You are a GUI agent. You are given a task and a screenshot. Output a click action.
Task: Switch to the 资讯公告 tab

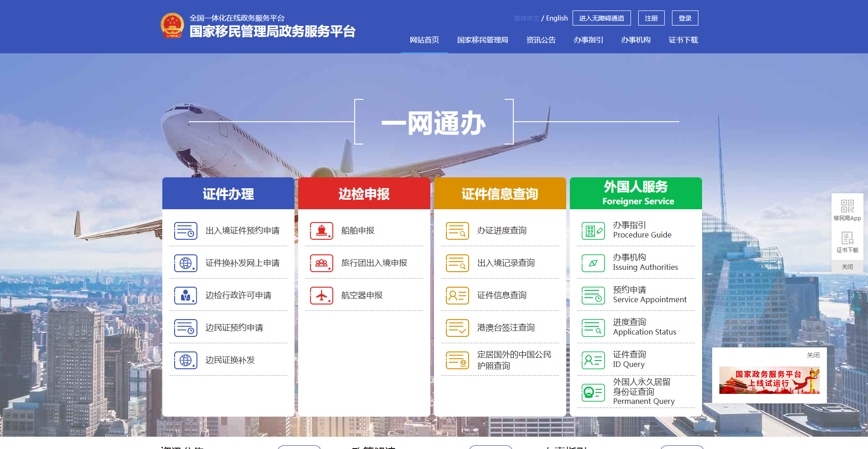[x=541, y=40]
